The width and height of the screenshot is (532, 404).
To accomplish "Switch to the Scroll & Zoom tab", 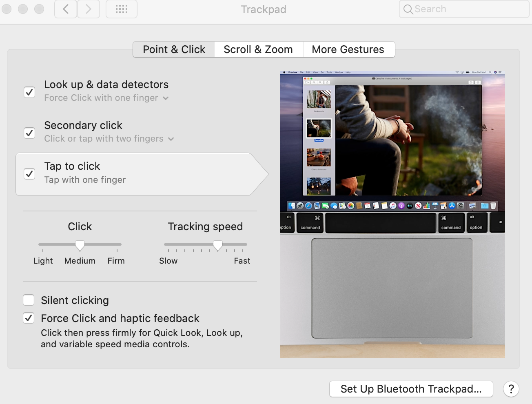I will pos(258,49).
